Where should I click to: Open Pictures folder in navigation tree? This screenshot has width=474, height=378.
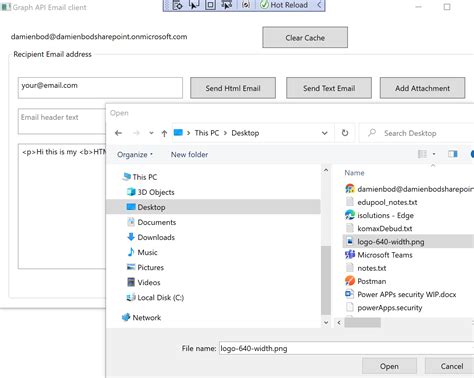(x=146, y=267)
